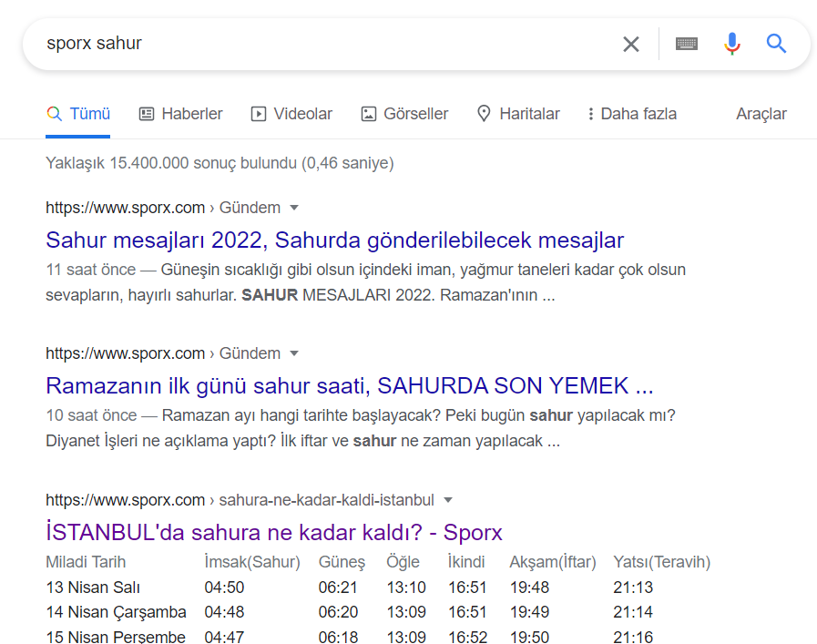Screen dimensions: 817x644
Task: Click the 06:20 güneş time value
Action: point(338,612)
